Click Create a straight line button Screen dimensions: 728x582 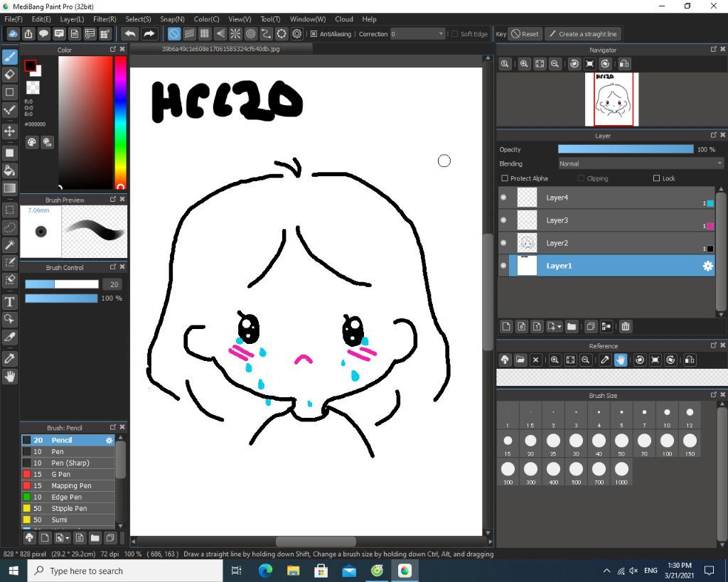[x=583, y=34]
